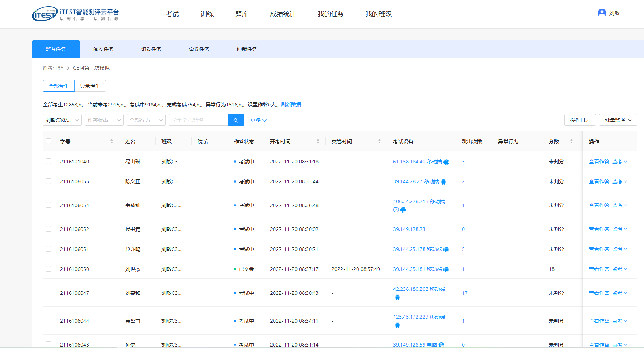Viewport: 644px width, 348px height.
Task: Click the 学生学号/姓名 search input field
Action: [x=198, y=120]
